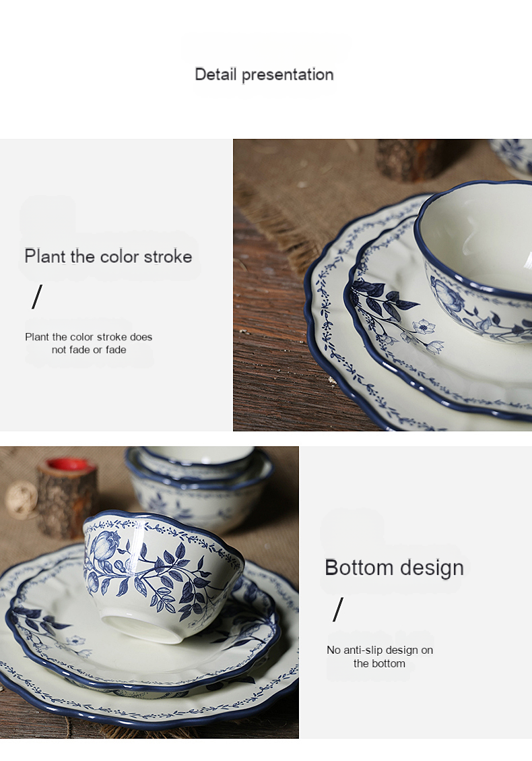Select the 'Bottom design' title
Image resolution: width=532 pixels, height=761 pixels.
coord(394,568)
